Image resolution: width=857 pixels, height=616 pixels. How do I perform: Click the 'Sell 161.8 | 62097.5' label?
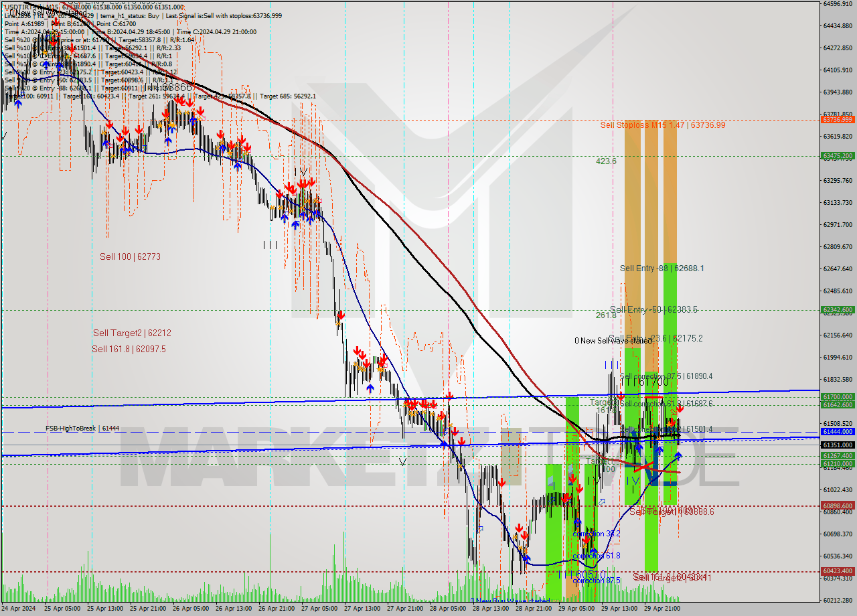(x=129, y=350)
